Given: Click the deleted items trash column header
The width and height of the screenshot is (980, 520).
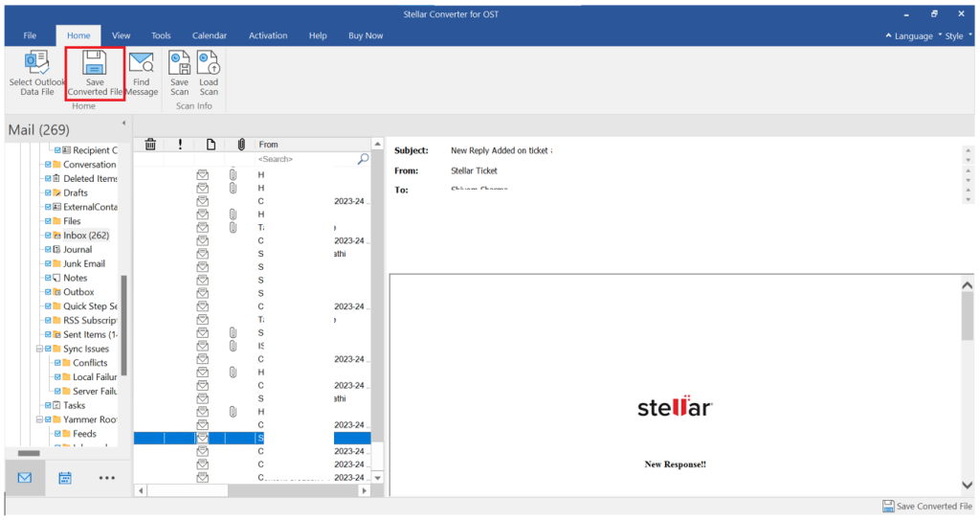Looking at the screenshot, I should [x=150, y=145].
